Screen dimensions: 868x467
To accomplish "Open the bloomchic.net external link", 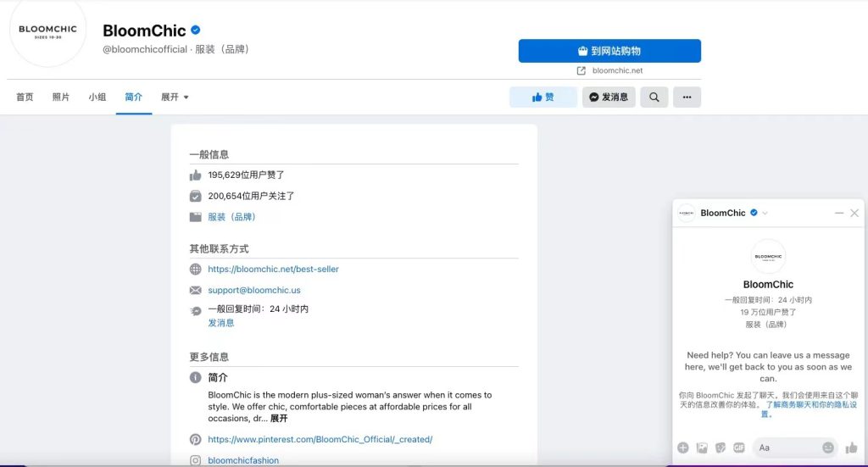I will pyautogui.click(x=617, y=71).
